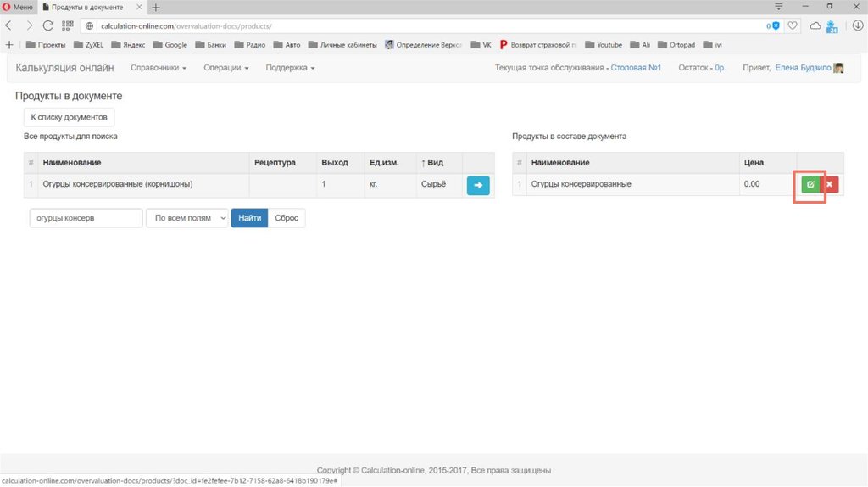Go back with the browser back arrow

tap(8, 25)
